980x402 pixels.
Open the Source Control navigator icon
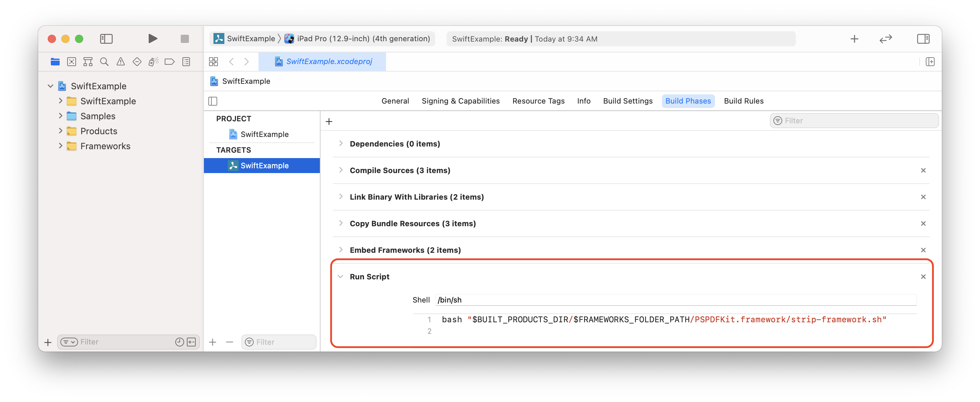tap(72, 62)
